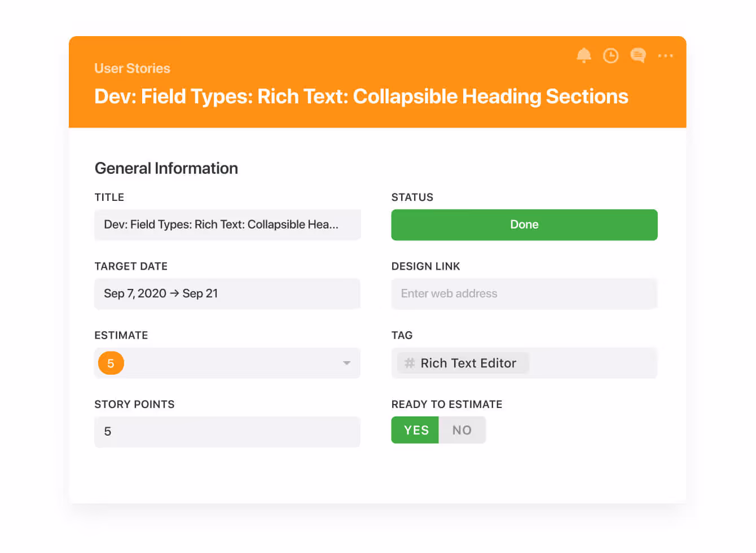Image resolution: width=756 pixels, height=553 pixels.
Task: Select the Rich Text Editor tag
Action: (x=468, y=363)
